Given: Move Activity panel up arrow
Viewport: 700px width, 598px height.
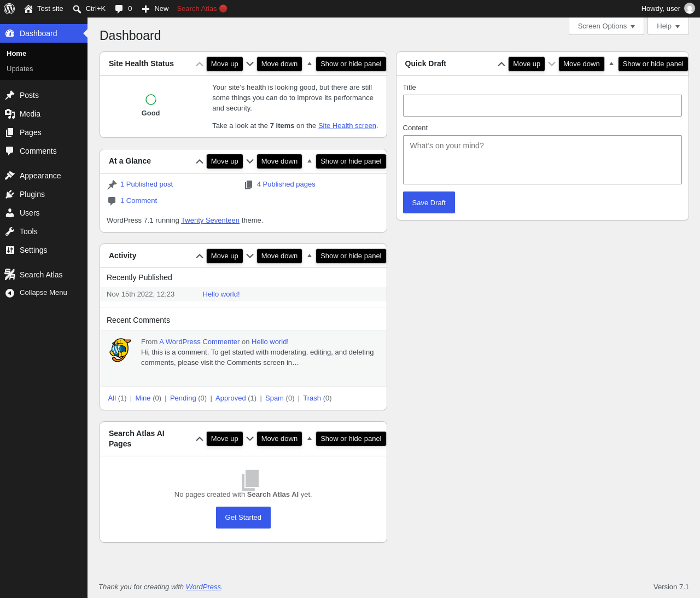Looking at the screenshot, I should (200, 256).
